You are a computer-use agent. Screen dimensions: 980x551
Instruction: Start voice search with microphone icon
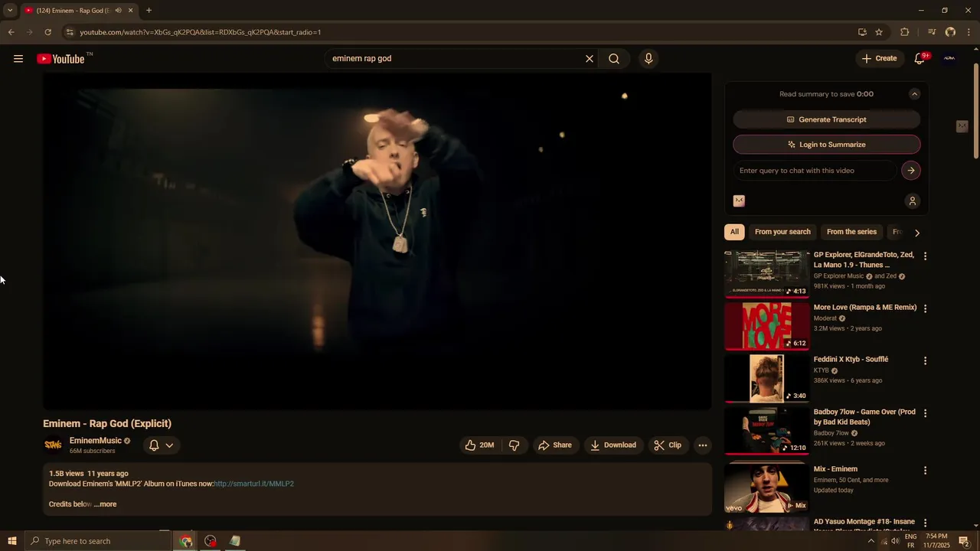(648, 59)
